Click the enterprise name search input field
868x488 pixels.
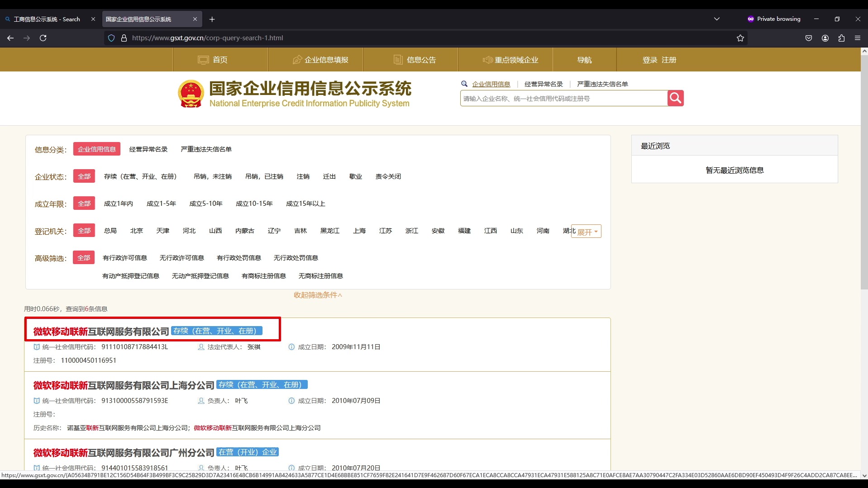pyautogui.click(x=564, y=98)
